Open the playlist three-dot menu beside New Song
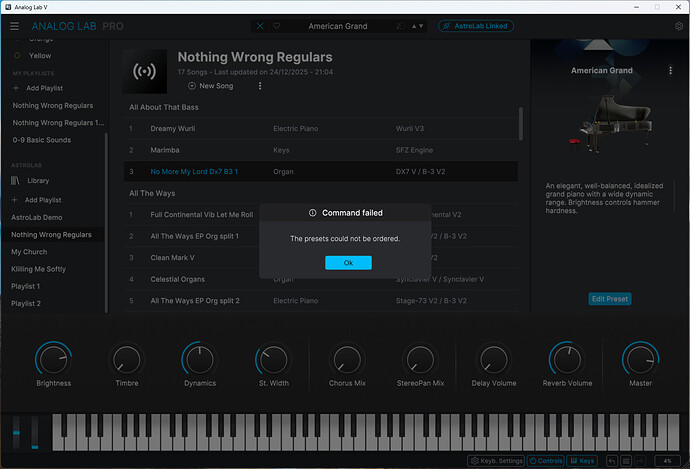The image size is (690, 469). [259, 86]
